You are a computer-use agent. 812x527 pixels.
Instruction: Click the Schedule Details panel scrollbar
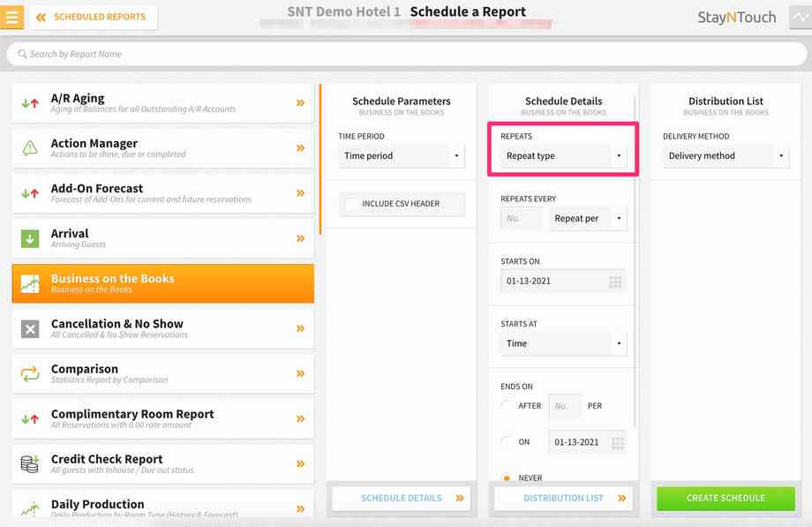tap(635, 261)
